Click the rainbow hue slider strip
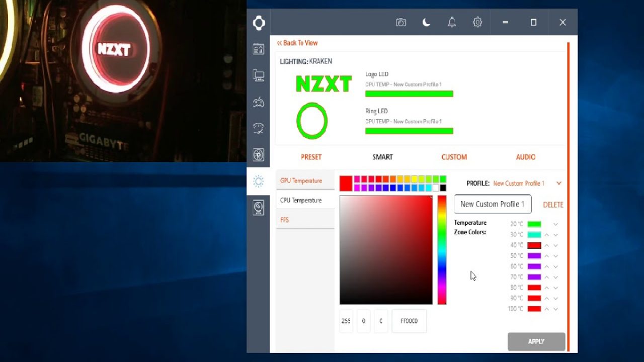This screenshot has height=362, width=644. [442, 250]
